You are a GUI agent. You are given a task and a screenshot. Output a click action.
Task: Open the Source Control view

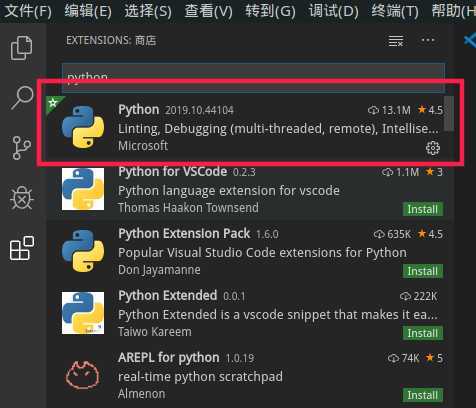pos(21,148)
